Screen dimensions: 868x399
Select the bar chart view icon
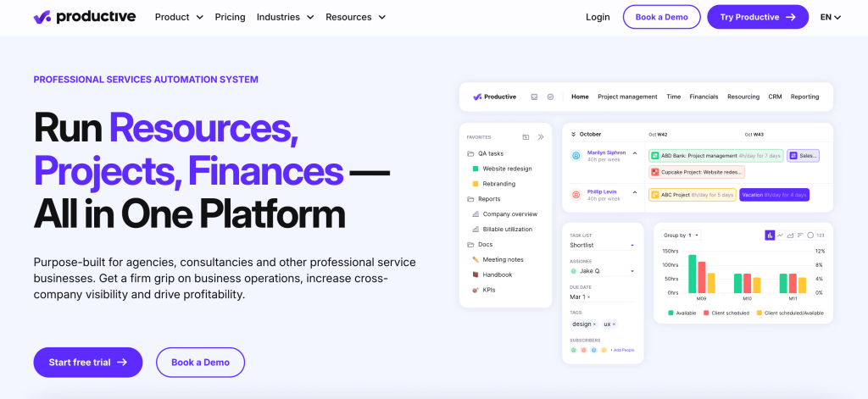point(770,236)
